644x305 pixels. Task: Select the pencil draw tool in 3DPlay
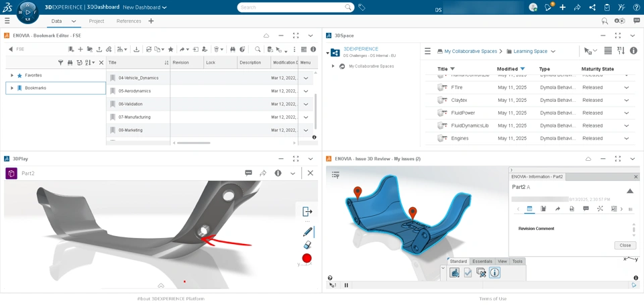[308, 232]
